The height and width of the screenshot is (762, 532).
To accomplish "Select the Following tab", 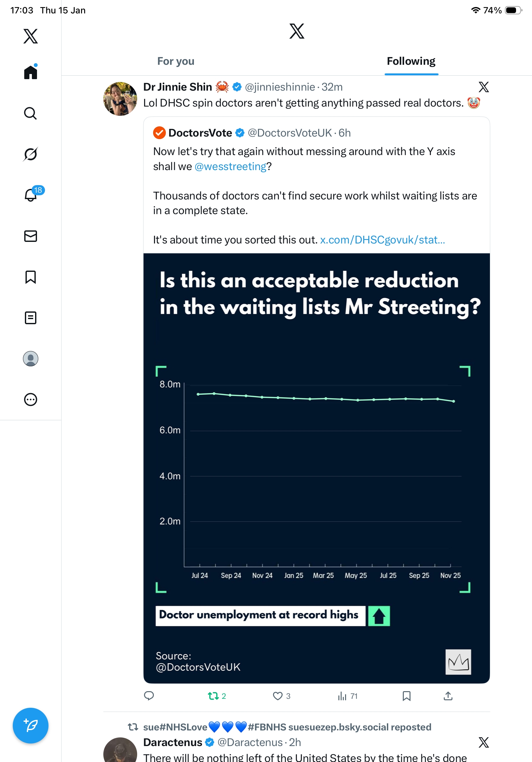I will coord(411,61).
